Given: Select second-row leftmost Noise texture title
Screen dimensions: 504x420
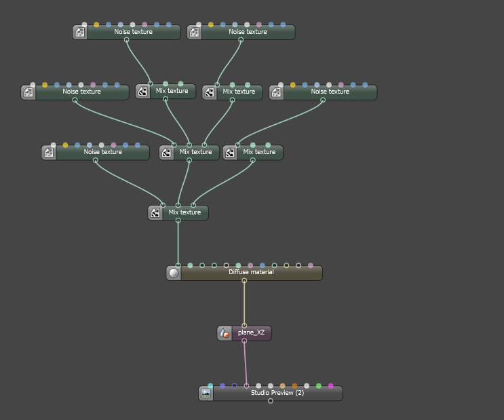Looking at the screenshot, I should pos(81,92).
